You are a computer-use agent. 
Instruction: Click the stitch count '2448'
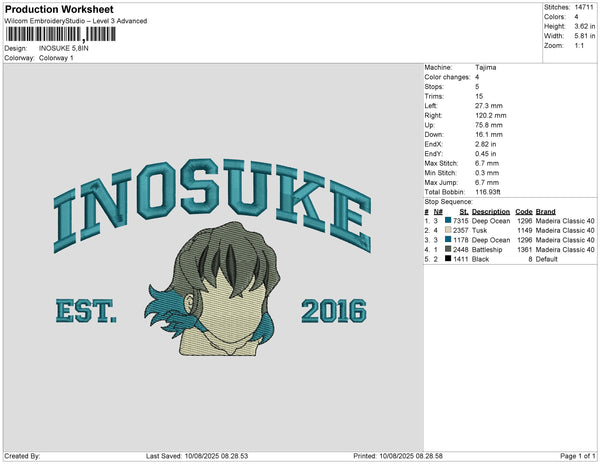[x=461, y=249]
